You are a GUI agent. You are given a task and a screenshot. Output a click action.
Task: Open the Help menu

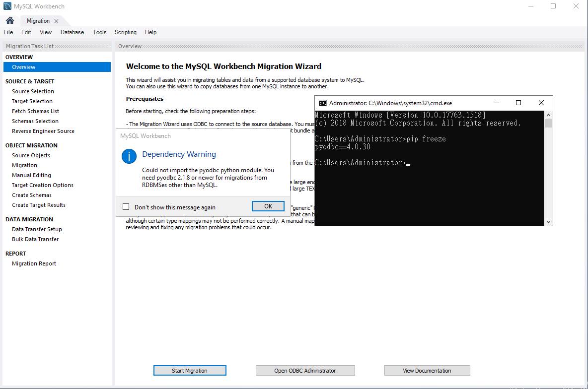(151, 32)
